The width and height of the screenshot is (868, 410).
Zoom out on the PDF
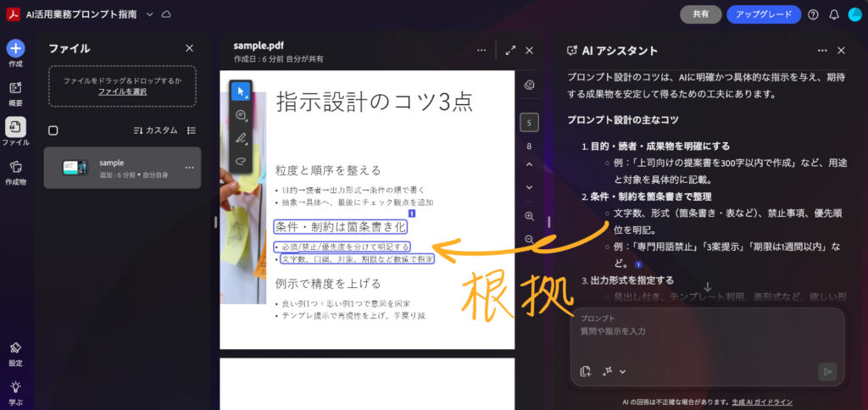[529, 239]
